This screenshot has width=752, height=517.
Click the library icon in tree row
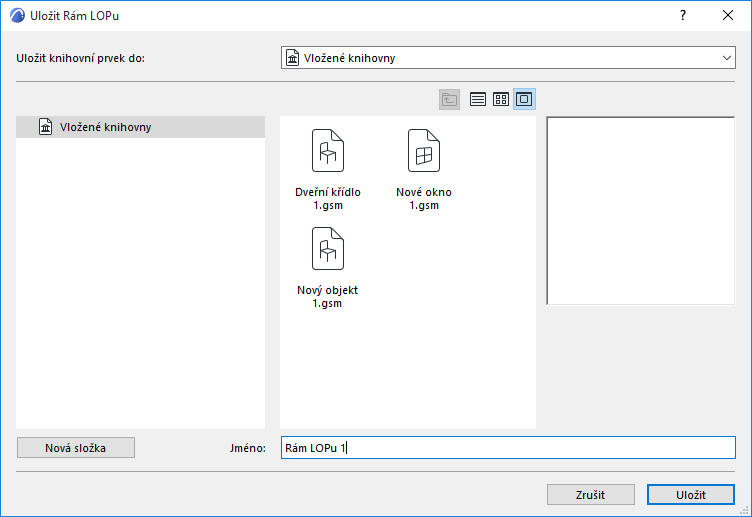pos(46,127)
